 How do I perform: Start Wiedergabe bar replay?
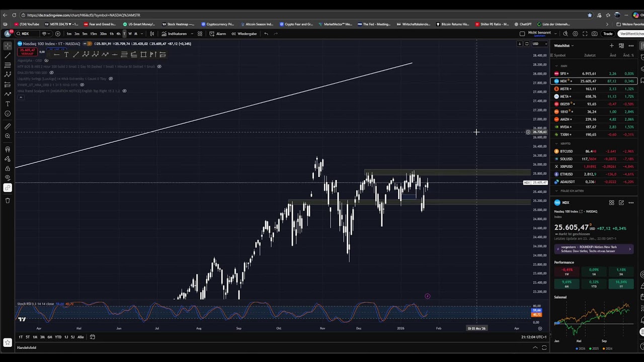244,34
